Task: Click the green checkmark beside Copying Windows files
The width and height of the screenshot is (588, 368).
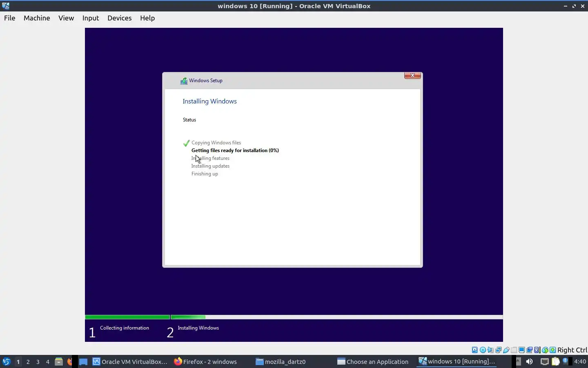Action: [x=186, y=143]
